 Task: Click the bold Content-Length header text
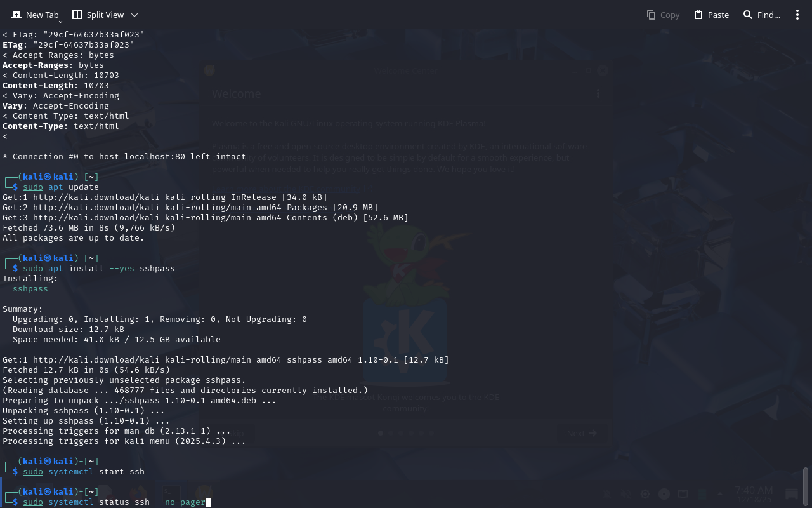[x=38, y=86]
